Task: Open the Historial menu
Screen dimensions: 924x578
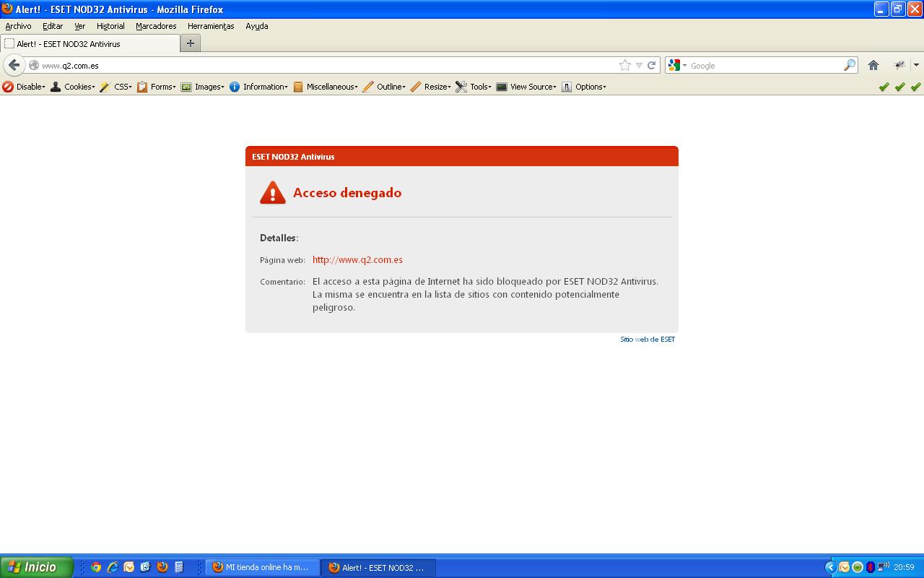Action: click(110, 26)
